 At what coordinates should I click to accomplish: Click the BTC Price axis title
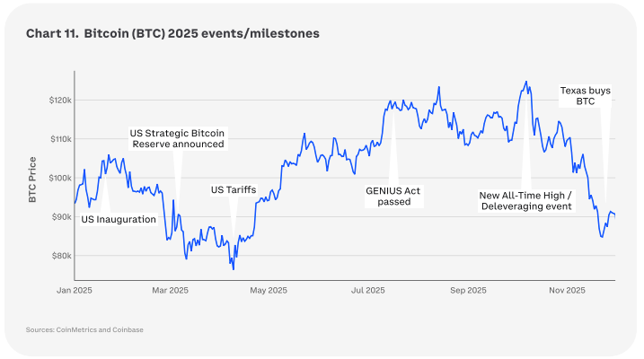point(32,178)
